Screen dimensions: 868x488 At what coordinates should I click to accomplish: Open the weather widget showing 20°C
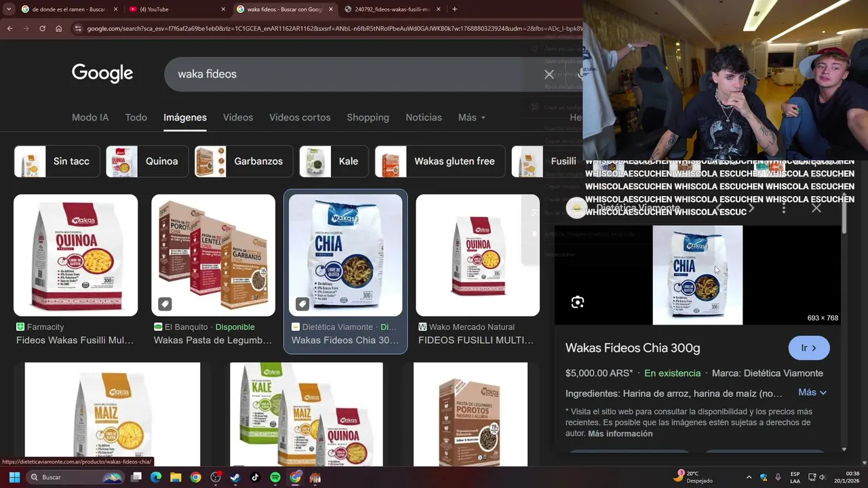click(692, 477)
